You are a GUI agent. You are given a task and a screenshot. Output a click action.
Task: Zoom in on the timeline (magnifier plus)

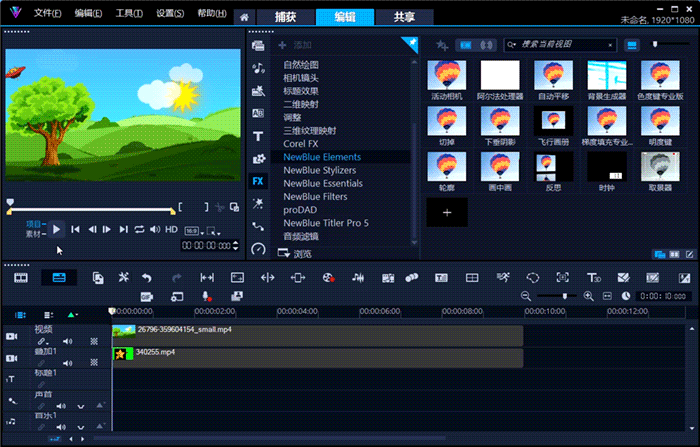(x=588, y=296)
